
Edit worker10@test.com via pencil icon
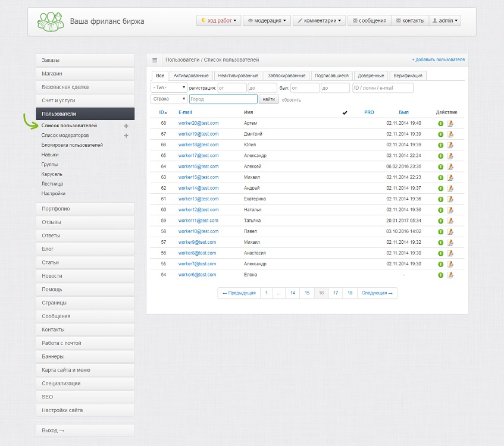pyautogui.click(x=450, y=232)
